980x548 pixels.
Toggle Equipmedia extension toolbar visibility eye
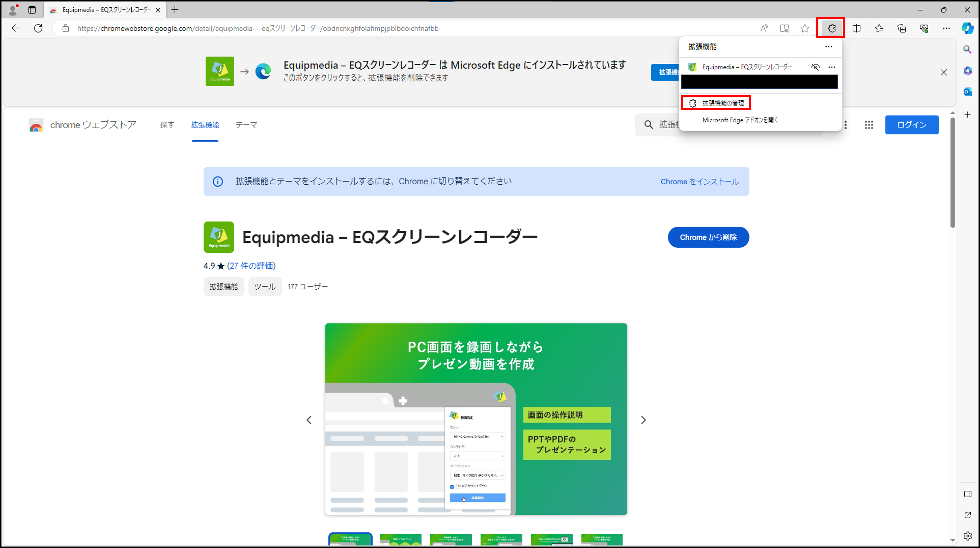[815, 67]
